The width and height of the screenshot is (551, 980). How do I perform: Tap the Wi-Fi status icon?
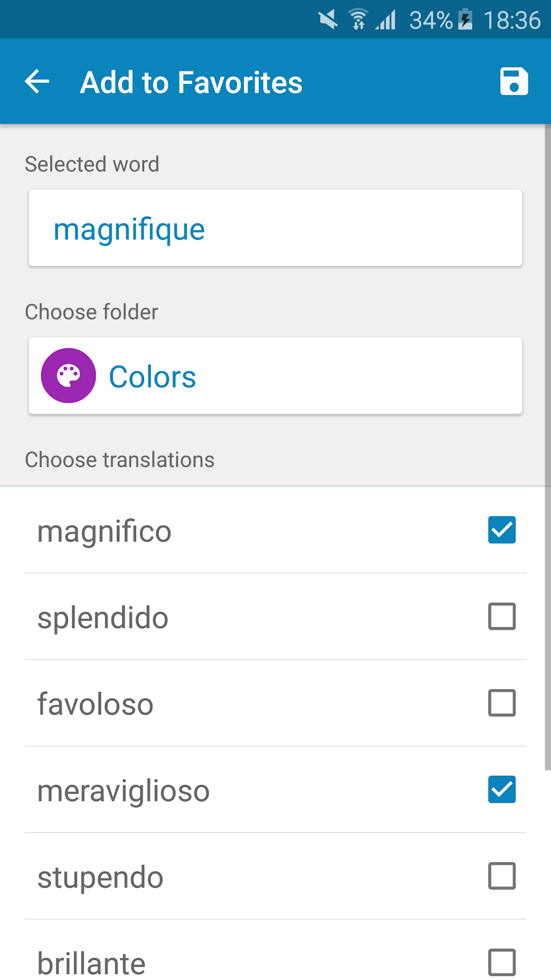point(358,20)
